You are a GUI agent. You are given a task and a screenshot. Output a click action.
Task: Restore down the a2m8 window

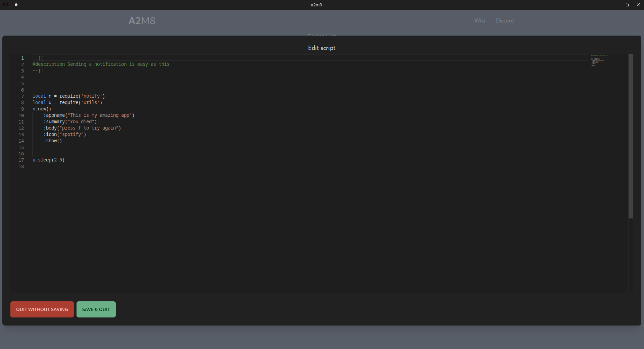(627, 5)
